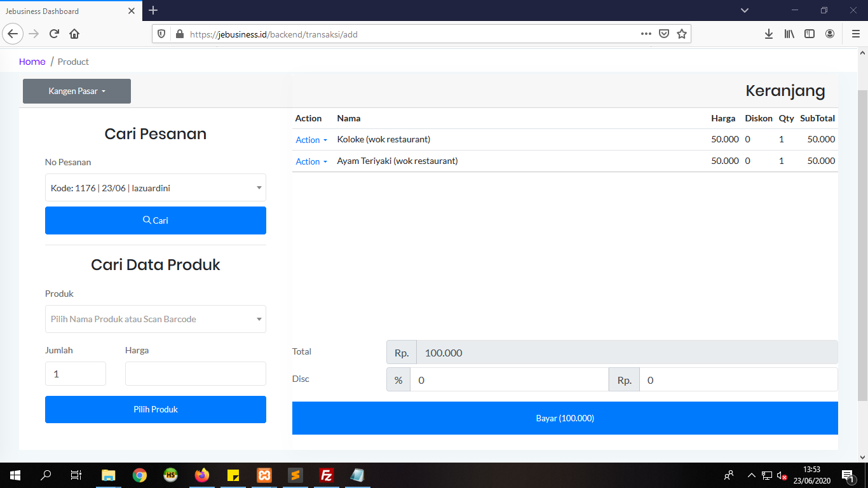The height and width of the screenshot is (488, 868).
Task: Go to the browser home icon
Action: tap(74, 34)
